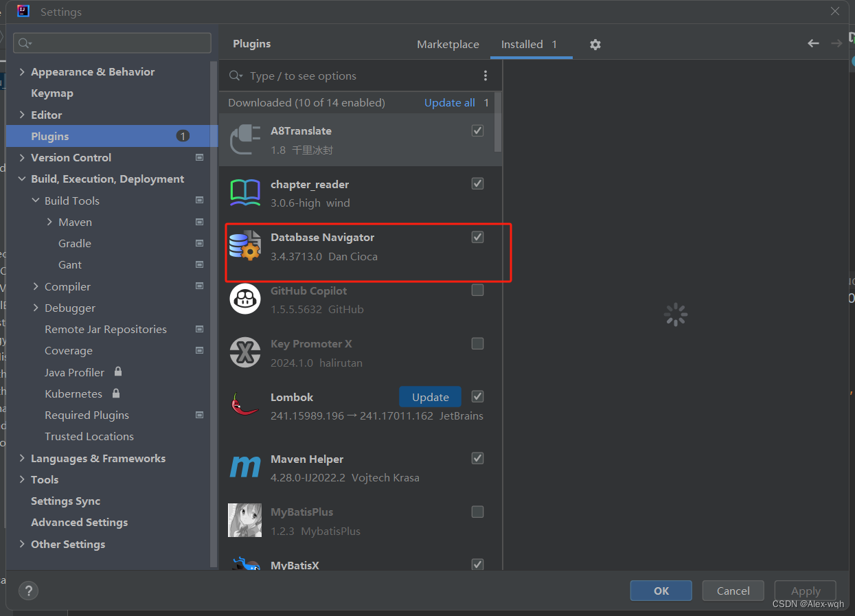Toggle the Lombok plugin checkbox

(x=478, y=396)
